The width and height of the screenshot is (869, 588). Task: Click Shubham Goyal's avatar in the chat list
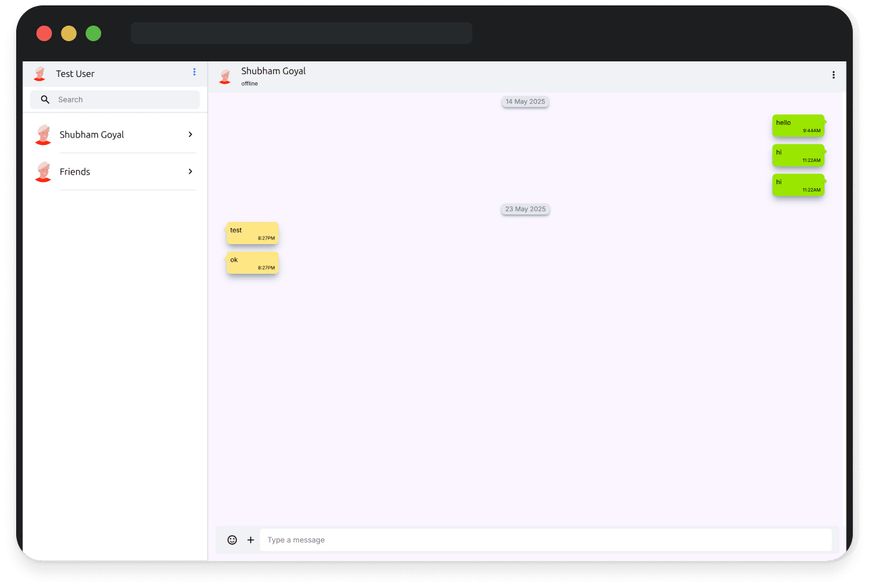pos(43,134)
